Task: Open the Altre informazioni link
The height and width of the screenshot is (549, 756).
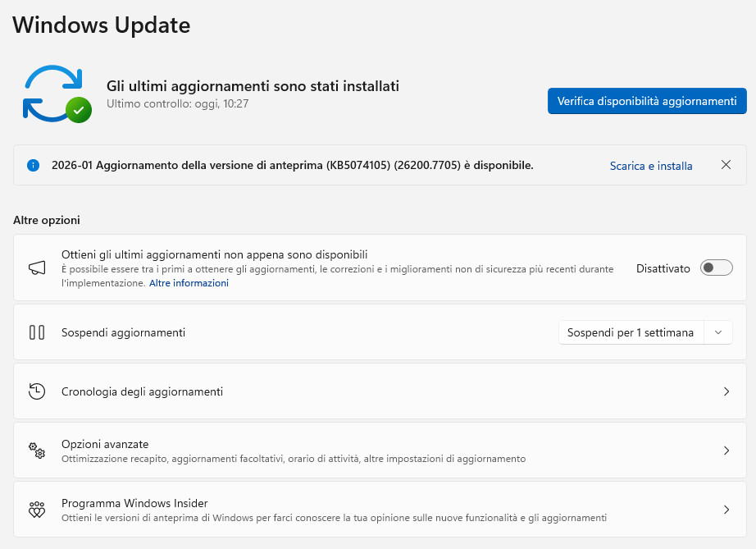Action: tap(189, 283)
